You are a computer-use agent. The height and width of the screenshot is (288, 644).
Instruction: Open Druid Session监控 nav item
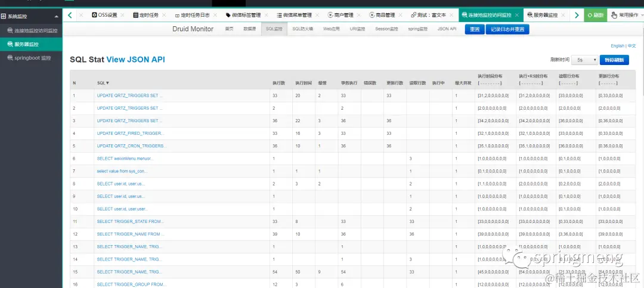[x=386, y=29]
